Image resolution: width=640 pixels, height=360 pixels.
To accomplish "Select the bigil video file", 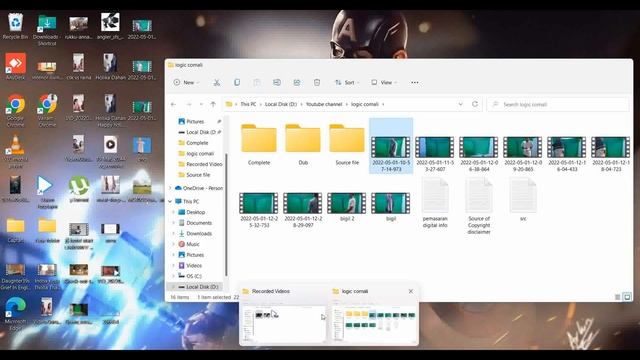I will pyautogui.click(x=391, y=207).
